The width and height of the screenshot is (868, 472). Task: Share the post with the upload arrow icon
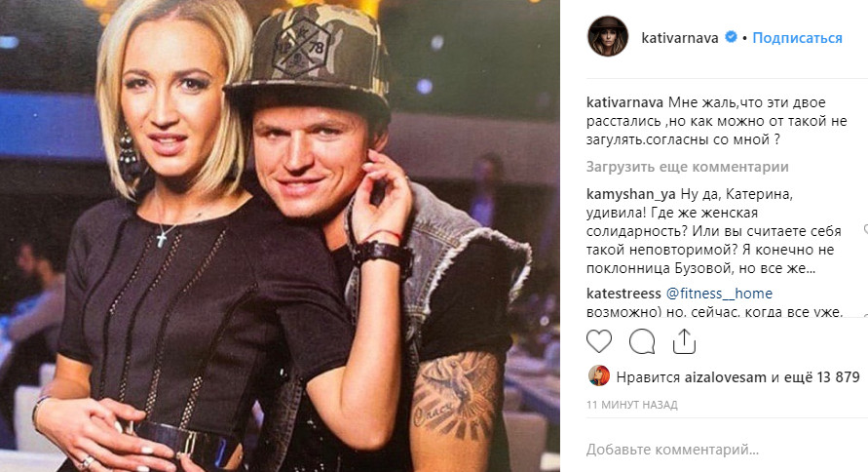[684, 341]
